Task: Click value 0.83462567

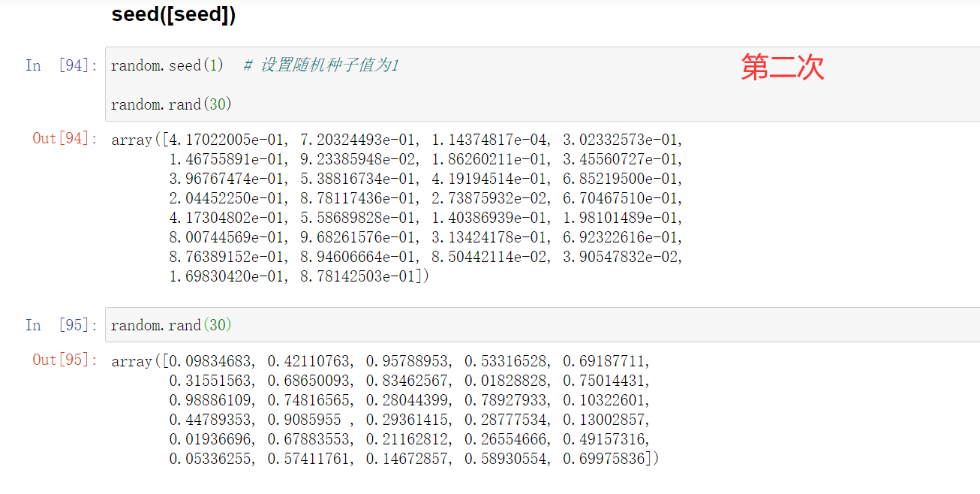Action: coord(407,381)
